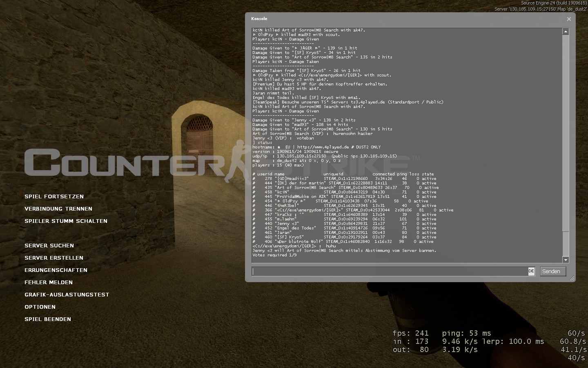Open Server suchen browser
The image size is (588, 368).
[49, 246]
